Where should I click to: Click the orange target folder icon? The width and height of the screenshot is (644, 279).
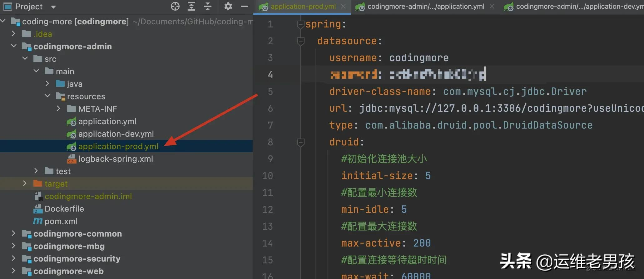[x=38, y=184]
